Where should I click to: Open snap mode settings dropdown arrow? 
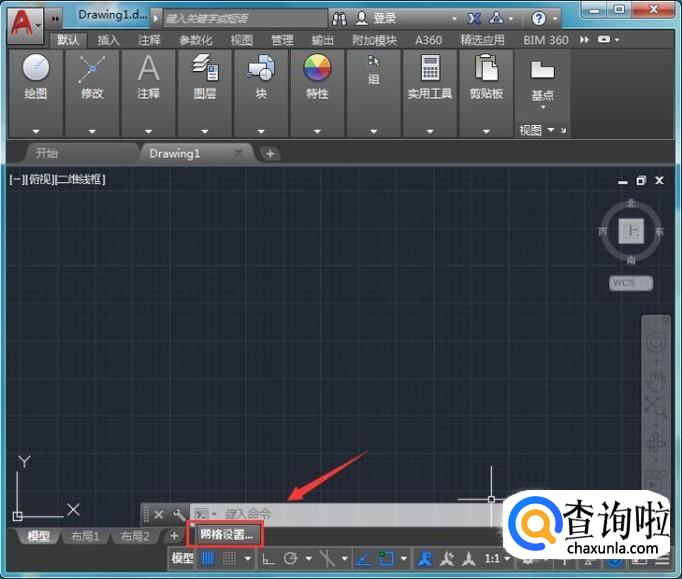pyautogui.click(x=248, y=559)
